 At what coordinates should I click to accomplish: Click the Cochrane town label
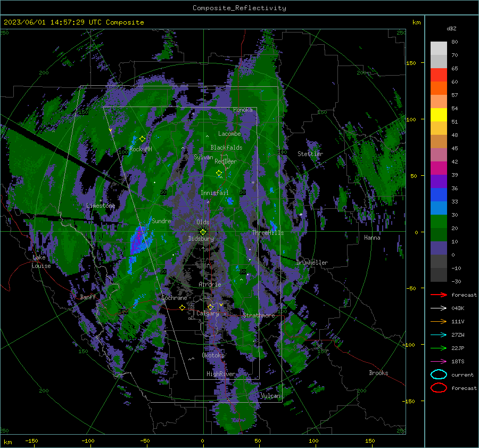[174, 298]
